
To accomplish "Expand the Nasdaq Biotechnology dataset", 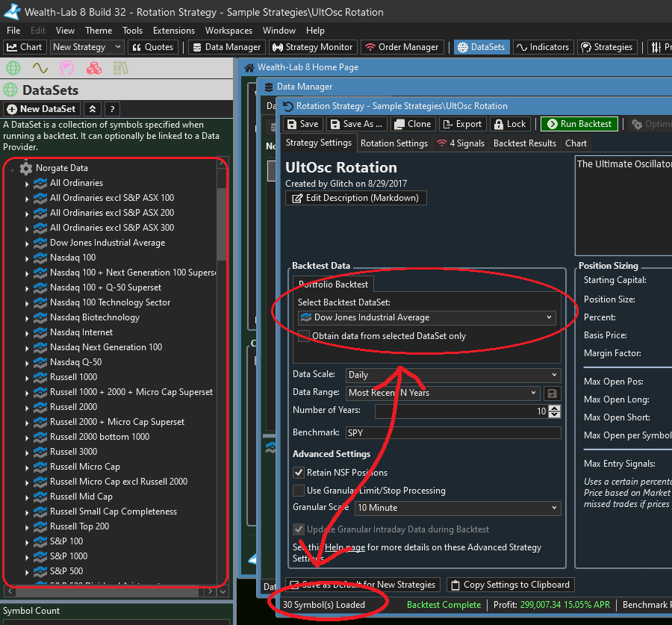I will coord(27,318).
